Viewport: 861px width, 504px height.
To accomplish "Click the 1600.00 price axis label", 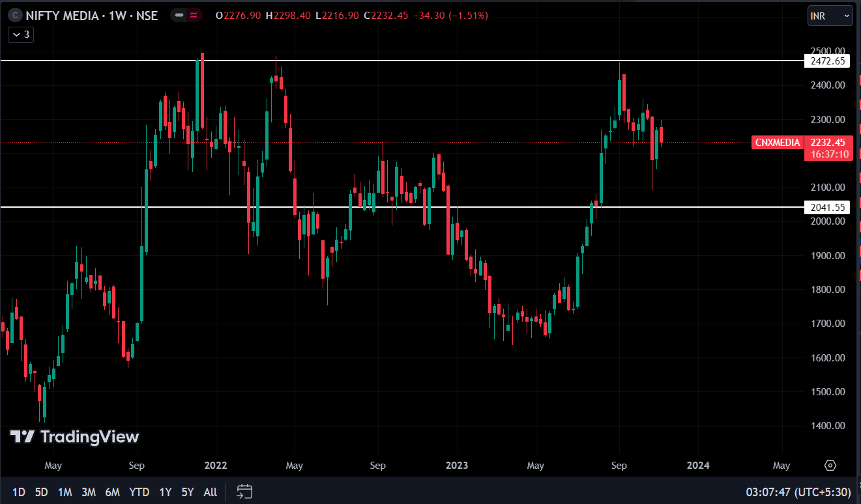I will [826, 358].
